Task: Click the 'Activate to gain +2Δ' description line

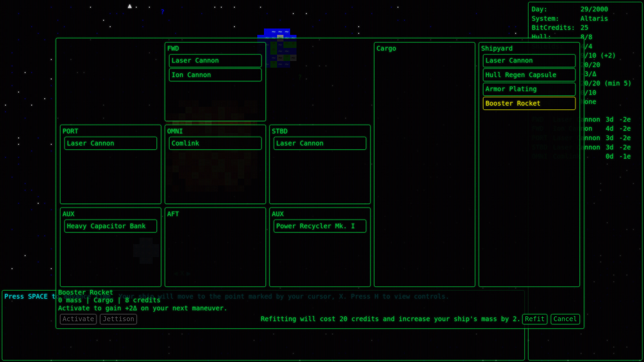Action: 143,308
